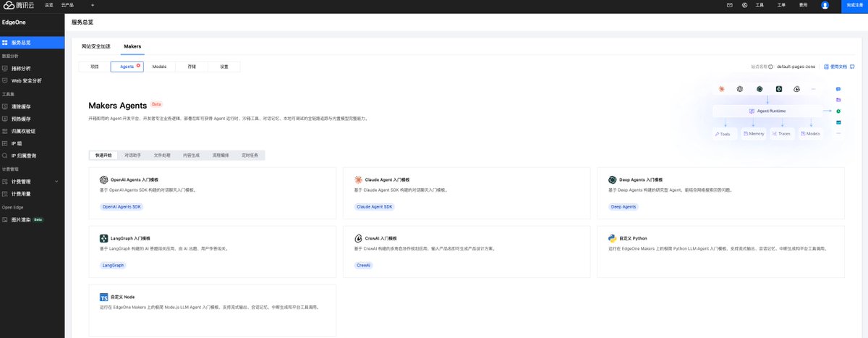Viewport: 868px width, 338px height.
Task: Filter templates by 定时任务
Action: (250, 155)
